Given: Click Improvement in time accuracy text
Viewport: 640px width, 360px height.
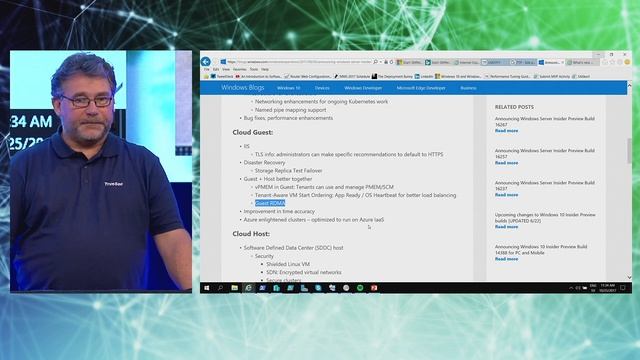Looking at the screenshot, I should (x=279, y=211).
